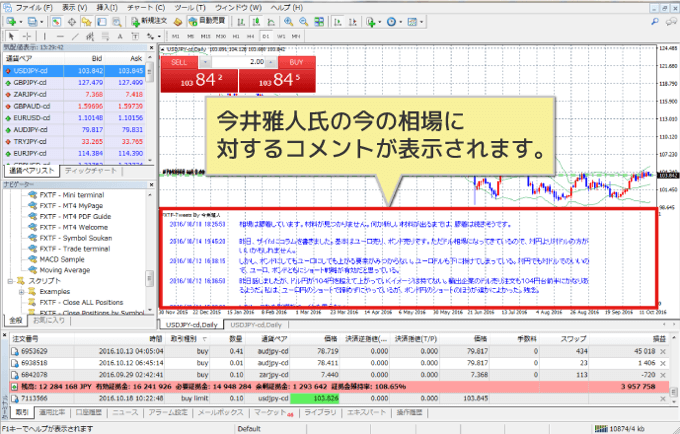Close the Navigator panel

(151, 185)
